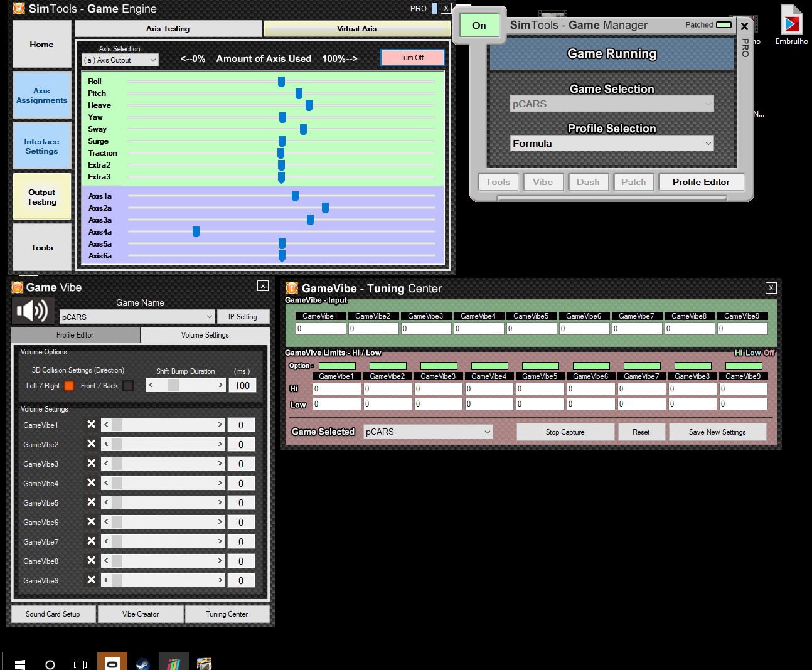Switch to the Axis Testing tab
The width and height of the screenshot is (812, 670).
168,29
